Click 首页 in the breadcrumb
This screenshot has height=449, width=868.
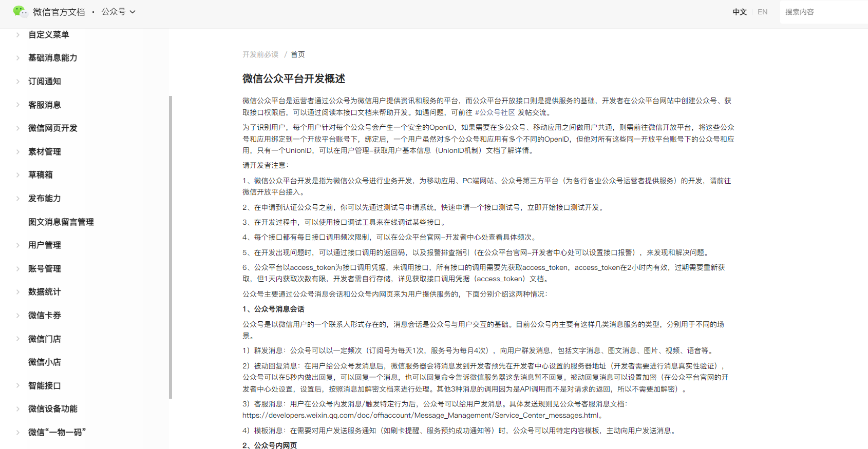[x=297, y=54]
